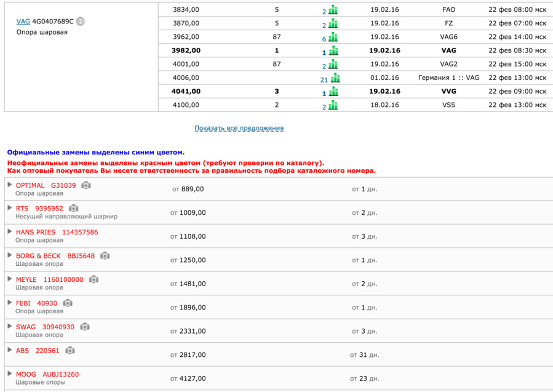553x392 pixels.
Task: Click the info icon next to 4G0407689C
Action: 81,22
